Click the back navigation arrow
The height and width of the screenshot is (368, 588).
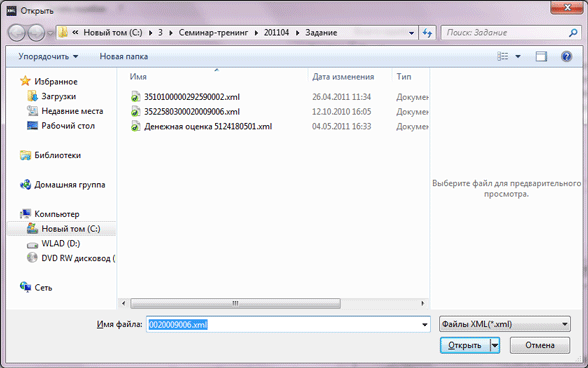[x=17, y=33]
